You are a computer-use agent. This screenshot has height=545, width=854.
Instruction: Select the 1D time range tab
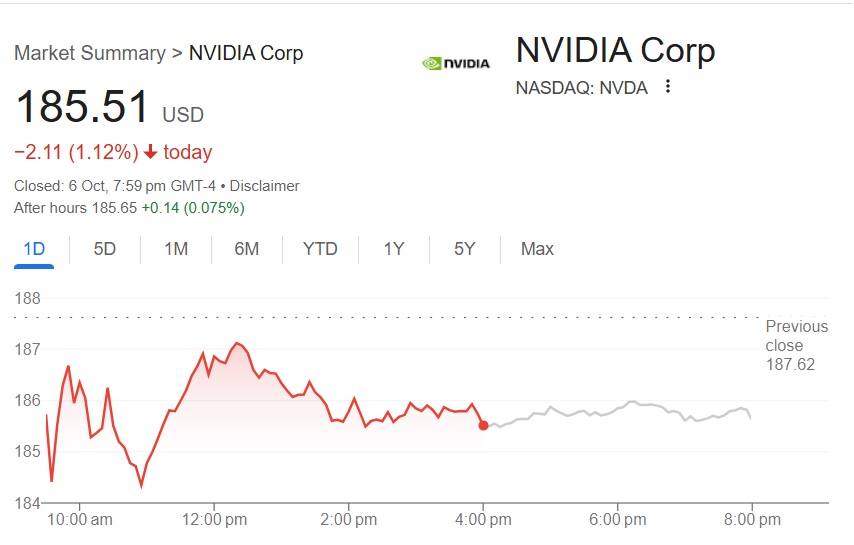[34, 249]
